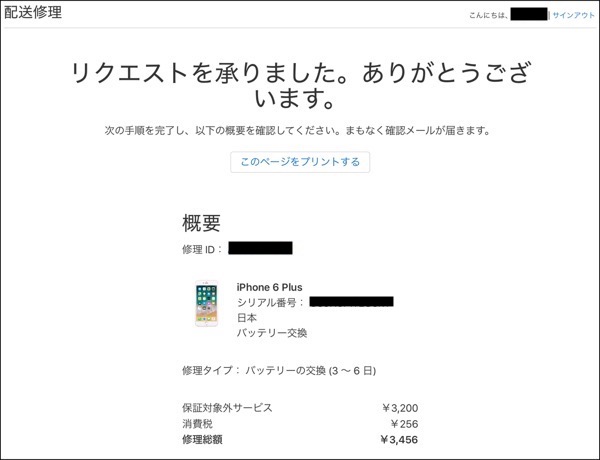Click the バッテリー交換 text under 日本

[x=272, y=332]
